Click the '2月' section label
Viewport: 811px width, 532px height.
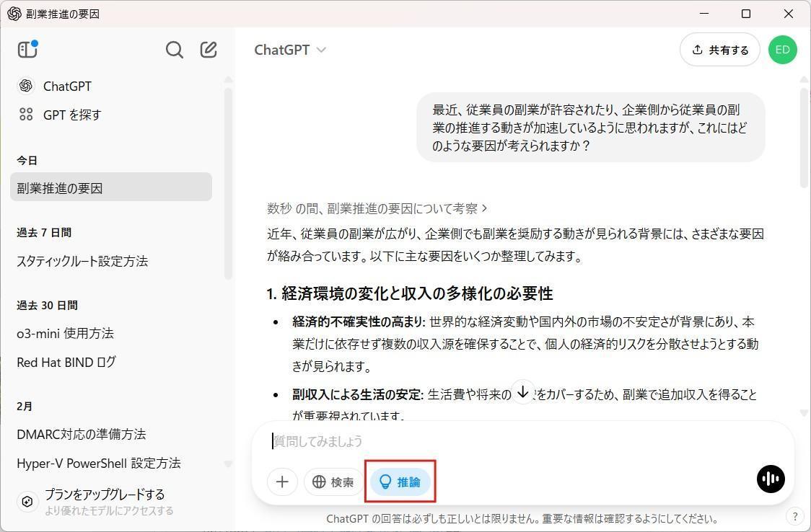tap(25, 407)
